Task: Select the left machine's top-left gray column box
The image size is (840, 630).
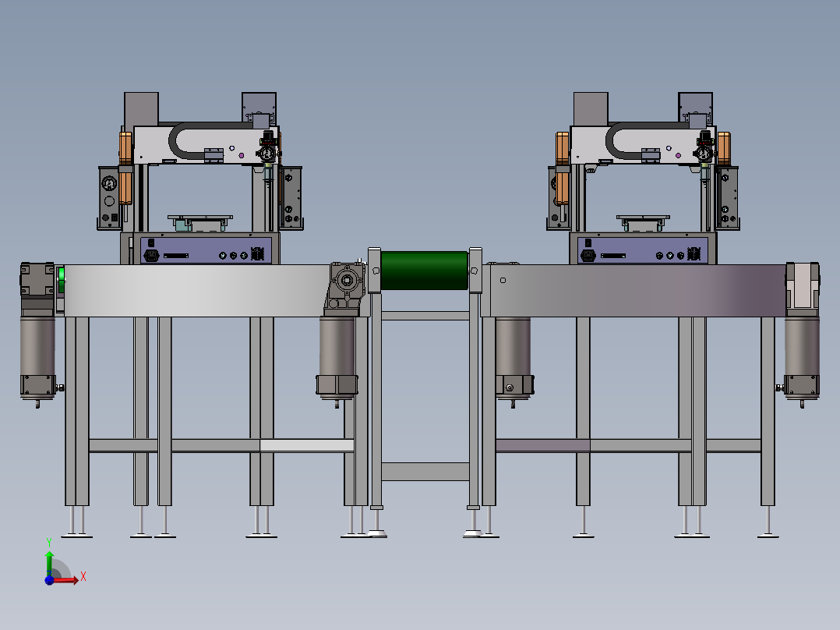Action: click(142, 109)
